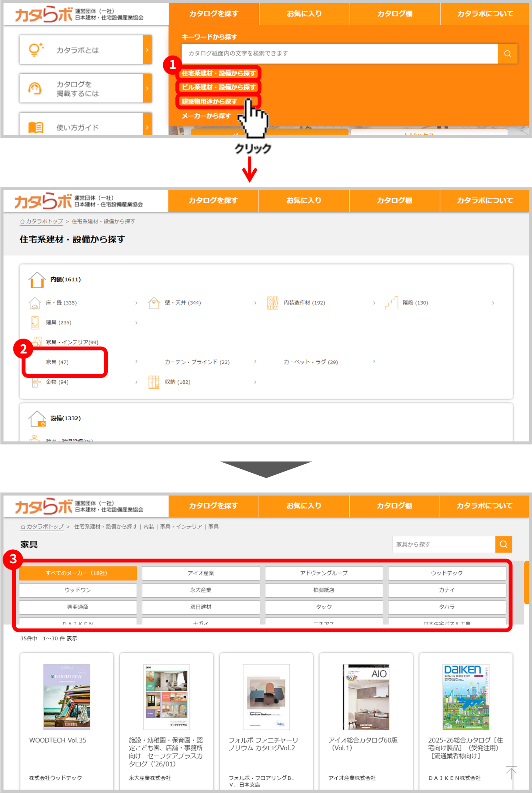Click the scroll-to-top arrow icon
Viewport: 532px width, 794px height.
coord(511,773)
